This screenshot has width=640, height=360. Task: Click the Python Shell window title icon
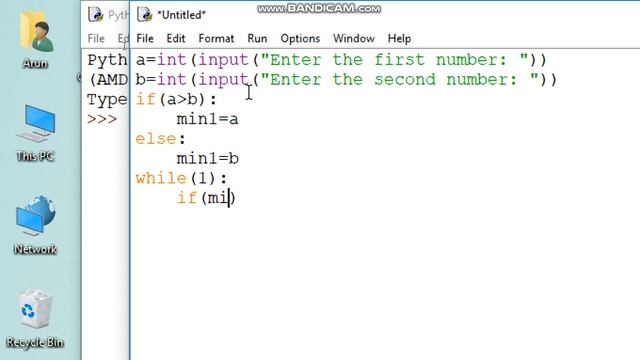(x=96, y=15)
